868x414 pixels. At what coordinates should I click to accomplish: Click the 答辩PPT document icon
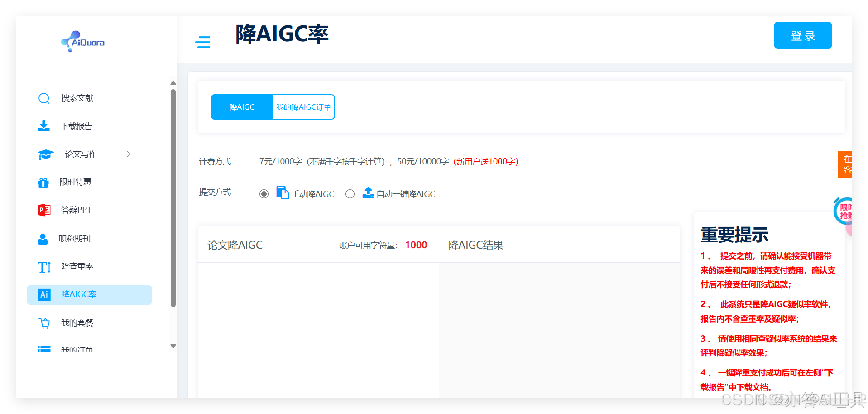[x=43, y=210]
